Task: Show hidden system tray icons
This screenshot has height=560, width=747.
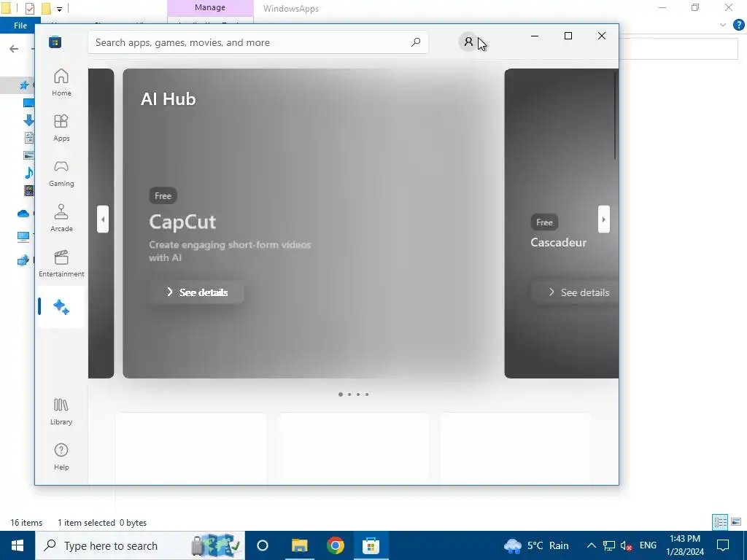Action: 591,545
